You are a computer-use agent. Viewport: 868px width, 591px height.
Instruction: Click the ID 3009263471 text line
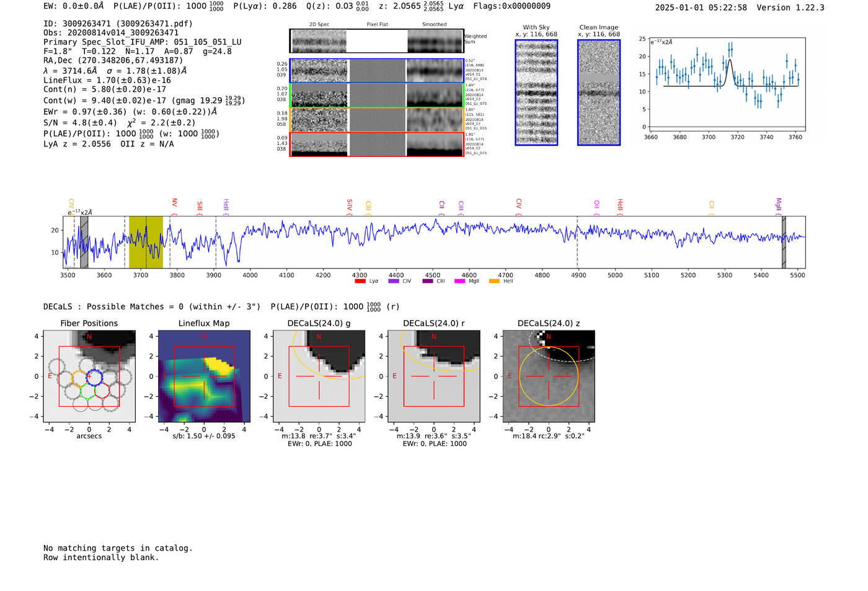pos(118,24)
